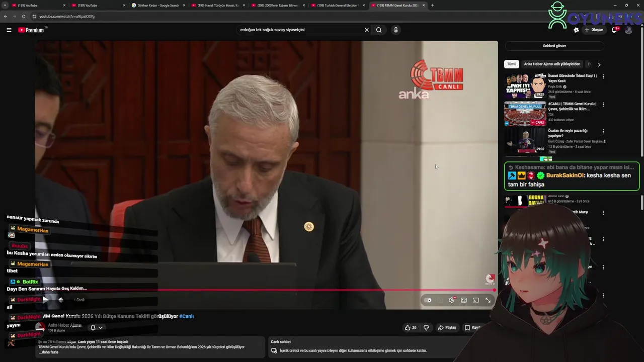Expand description with ...daha fazla
This screenshot has height=362, width=644.
[48, 352]
